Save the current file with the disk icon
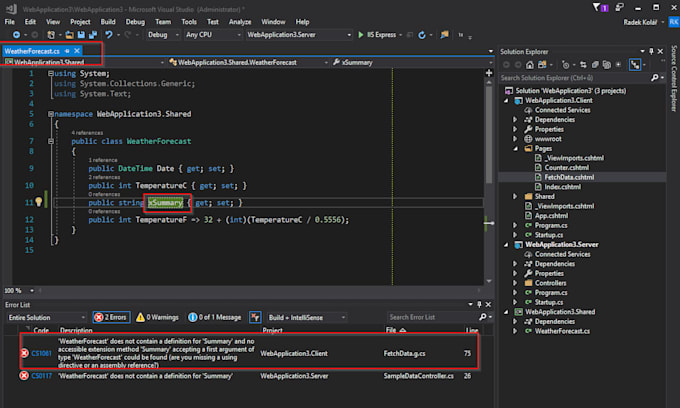Screen dimensions: 680x408 click(x=81, y=35)
